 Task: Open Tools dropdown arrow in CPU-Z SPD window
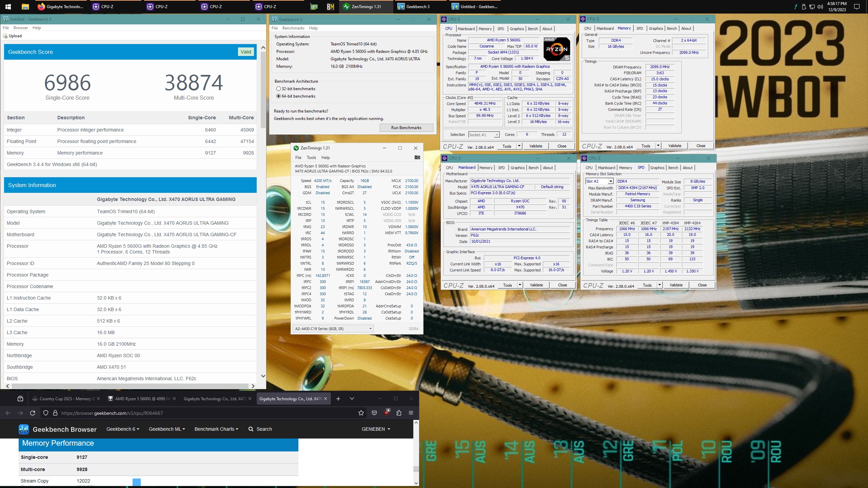659,285
